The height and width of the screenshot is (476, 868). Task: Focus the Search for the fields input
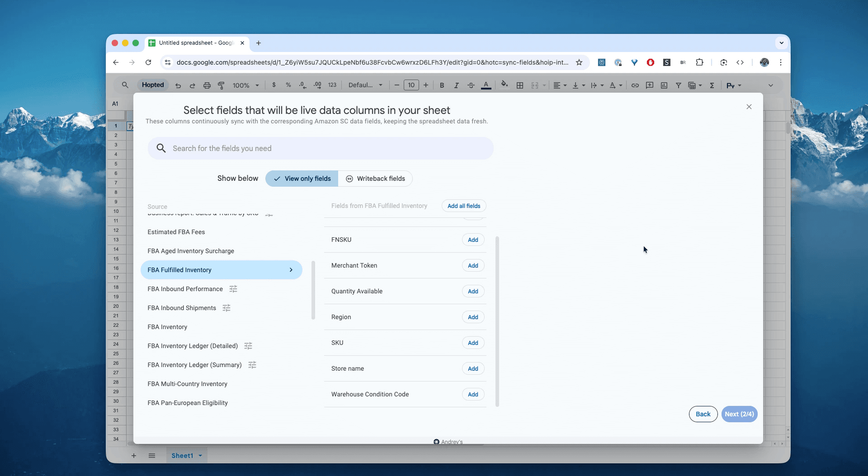tap(321, 148)
